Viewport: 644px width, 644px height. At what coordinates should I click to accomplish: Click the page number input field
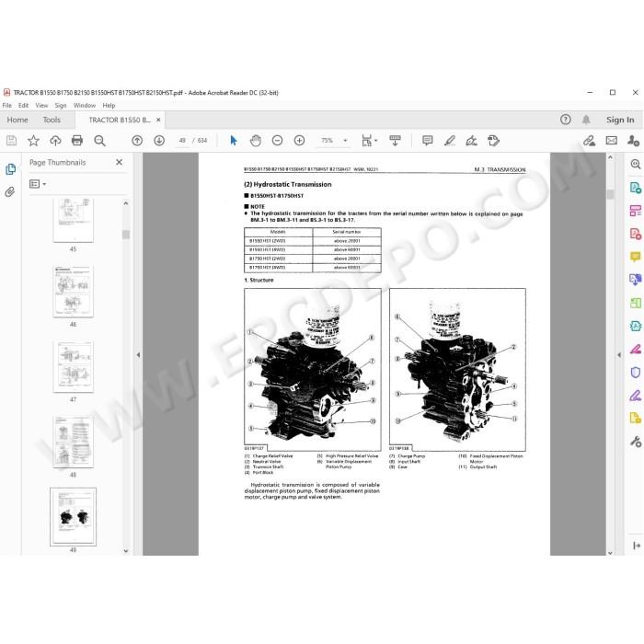(x=182, y=141)
